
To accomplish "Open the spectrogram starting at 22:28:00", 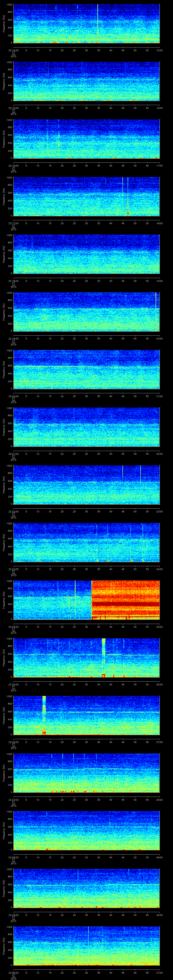I will coord(86,831).
